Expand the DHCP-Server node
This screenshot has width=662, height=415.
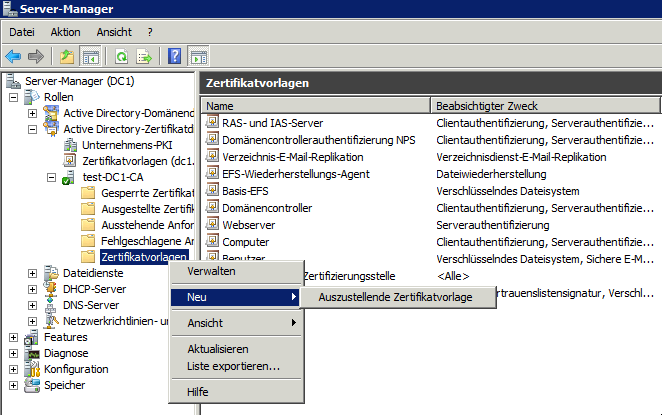(x=33, y=289)
